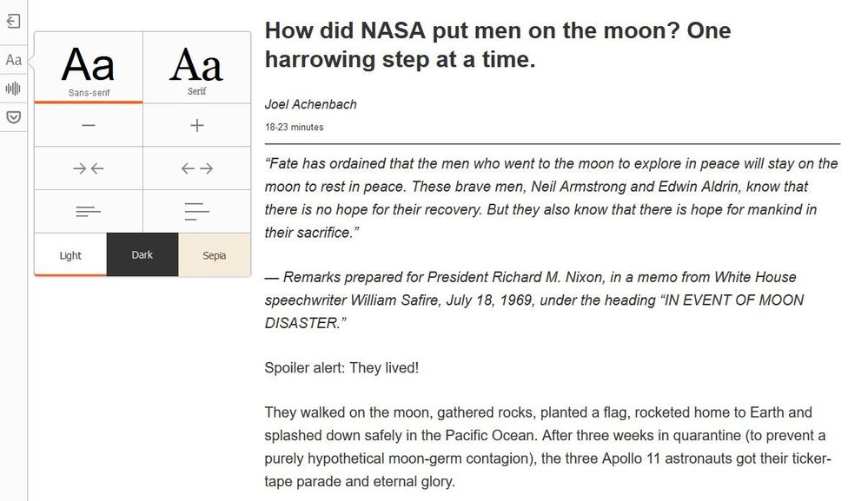Start narration with the waveform icon

click(13, 89)
